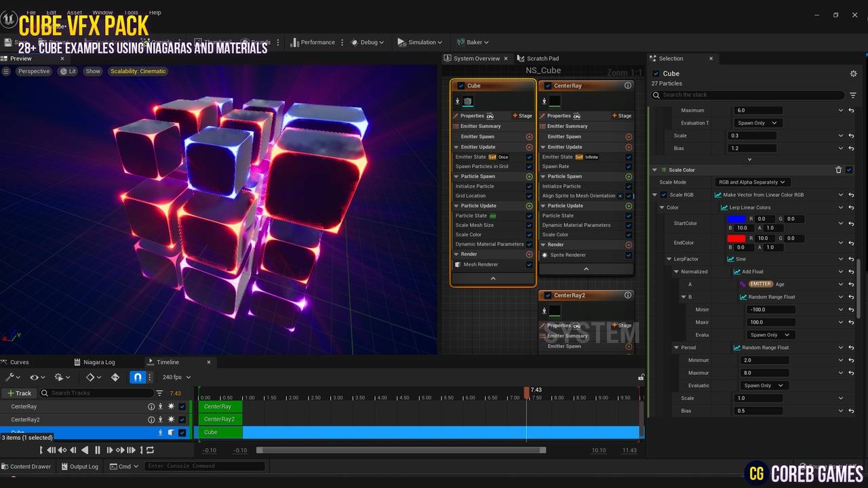The height and width of the screenshot is (488, 868).
Task: Click the Search Tracks field
Action: (x=96, y=393)
